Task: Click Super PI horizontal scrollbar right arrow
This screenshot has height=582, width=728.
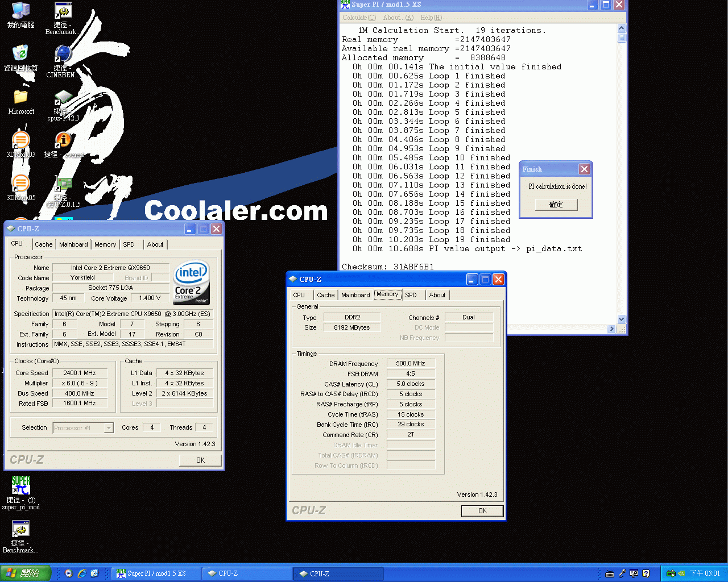Action: (612, 329)
